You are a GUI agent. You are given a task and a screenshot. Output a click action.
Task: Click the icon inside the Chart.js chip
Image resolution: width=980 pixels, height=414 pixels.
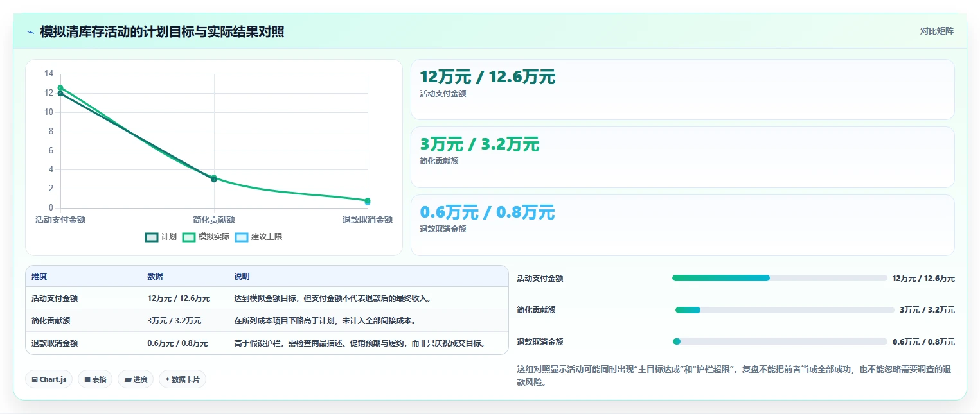[35, 379]
